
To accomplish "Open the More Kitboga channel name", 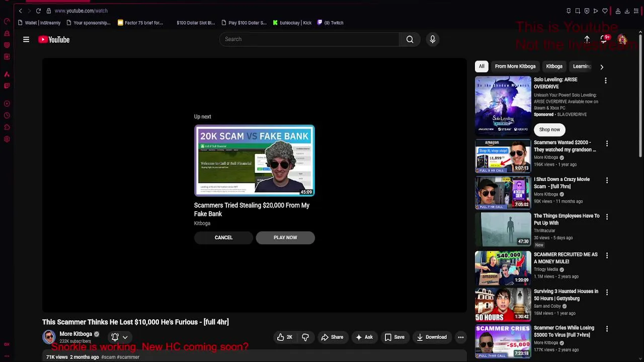I will (x=76, y=334).
